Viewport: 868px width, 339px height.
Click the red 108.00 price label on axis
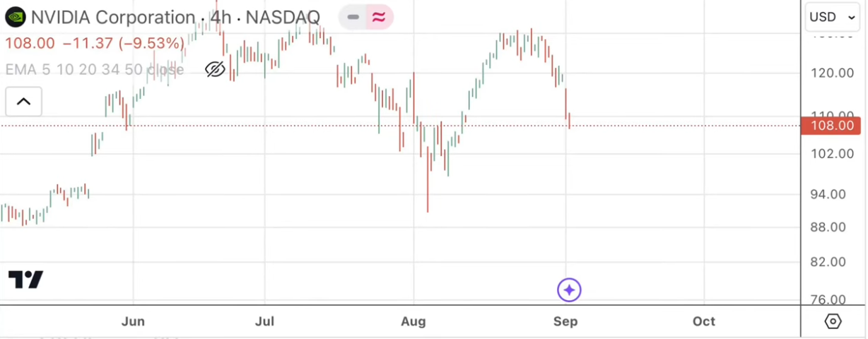pyautogui.click(x=831, y=126)
